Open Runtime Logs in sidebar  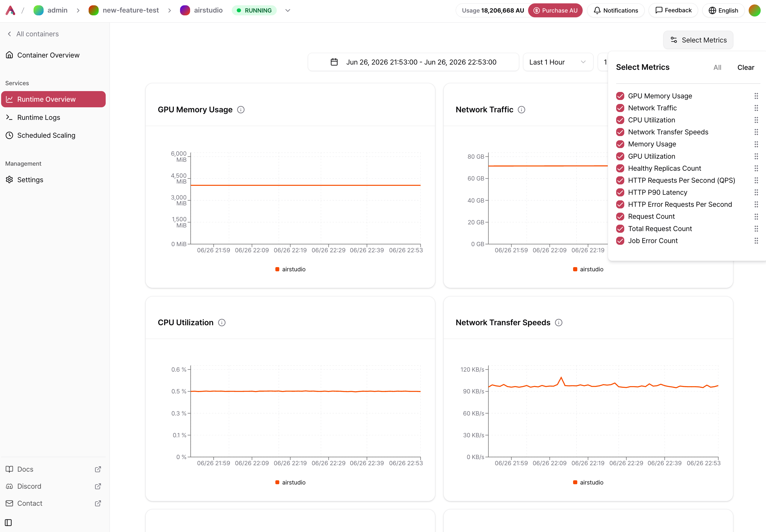tap(53, 117)
